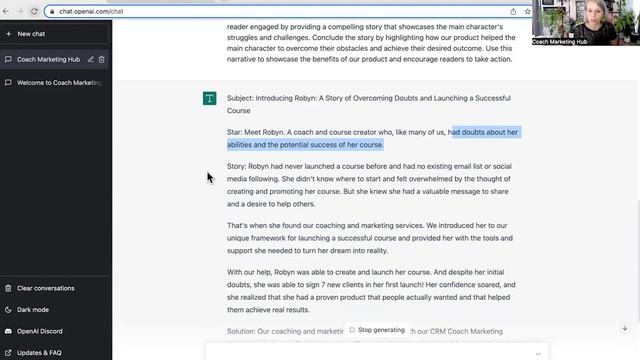640x360 pixels.
Task: Click the webcam thumbnail labeled Coach Marketing Hub
Action: 586,22
